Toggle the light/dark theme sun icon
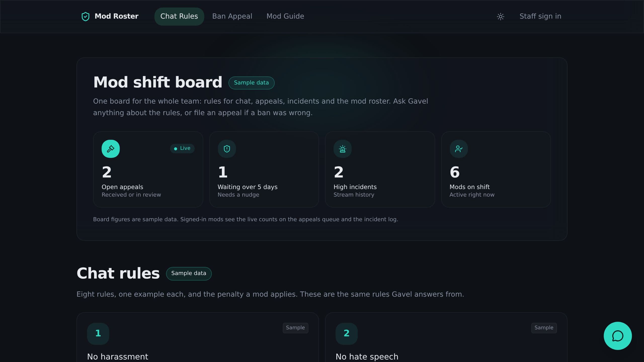This screenshot has height=362, width=644. [x=501, y=17]
